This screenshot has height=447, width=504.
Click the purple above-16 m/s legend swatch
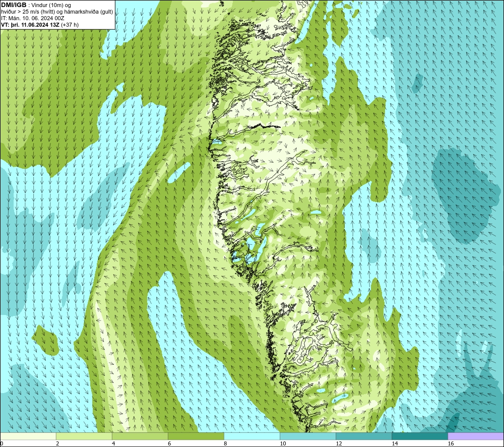(476, 436)
